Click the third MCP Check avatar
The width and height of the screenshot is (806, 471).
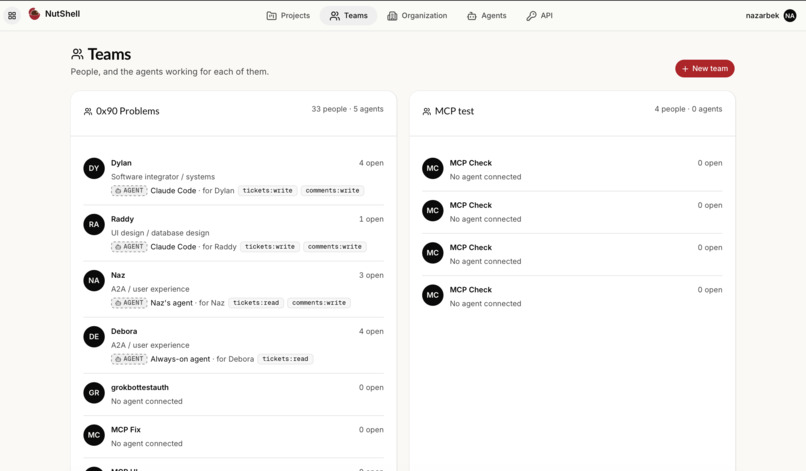tap(433, 252)
